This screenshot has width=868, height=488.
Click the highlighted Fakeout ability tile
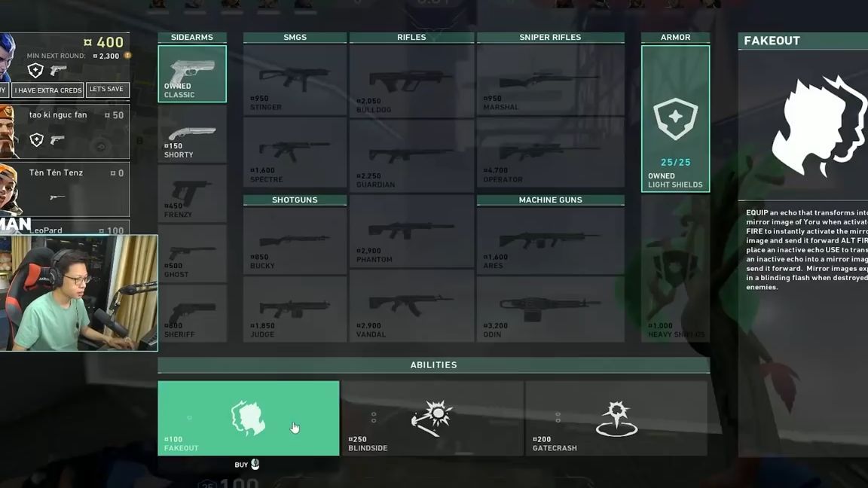pyautogui.click(x=248, y=418)
